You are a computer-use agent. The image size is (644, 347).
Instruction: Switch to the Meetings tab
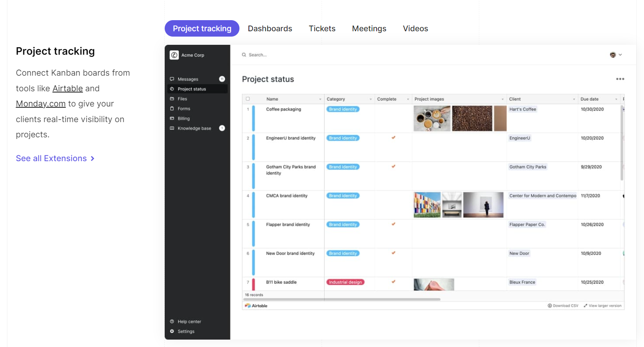point(369,28)
